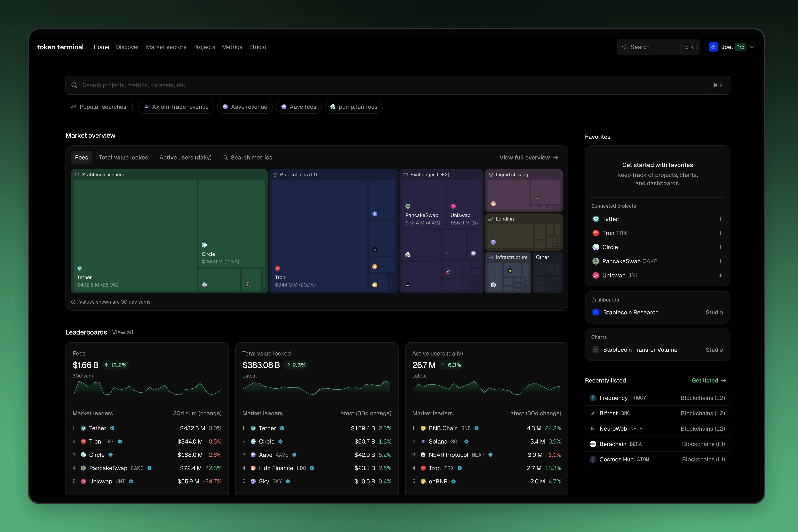This screenshot has width=798, height=532.
Task: Open the View full overview link
Action: point(529,157)
